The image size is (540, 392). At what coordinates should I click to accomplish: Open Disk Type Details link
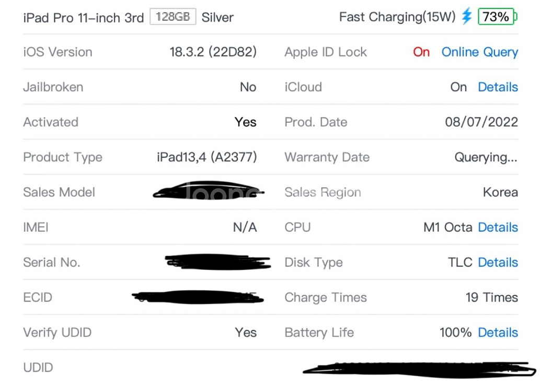pos(498,262)
